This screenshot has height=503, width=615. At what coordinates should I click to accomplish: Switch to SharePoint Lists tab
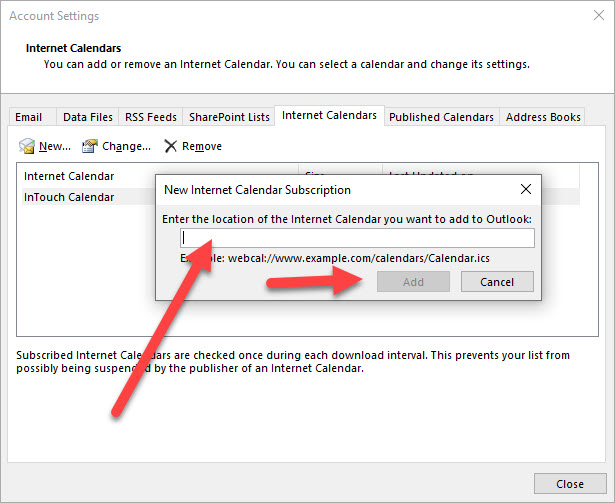[x=229, y=117]
